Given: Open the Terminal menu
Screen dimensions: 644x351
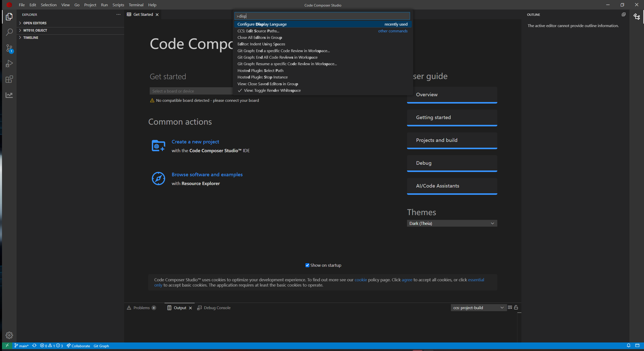Looking at the screenshot, I should (x=136, y=5).
